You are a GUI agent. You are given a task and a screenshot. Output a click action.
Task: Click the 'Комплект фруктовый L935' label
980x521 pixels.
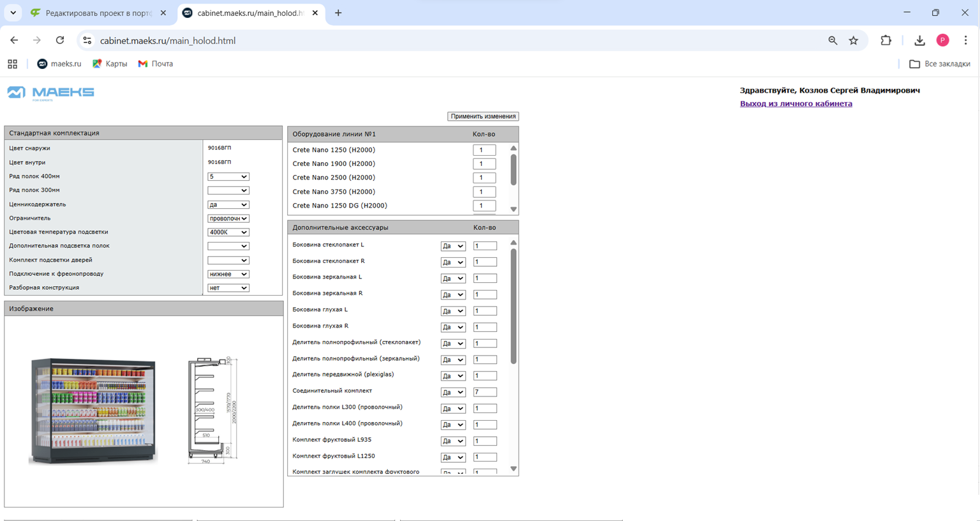tap(332, 440)
